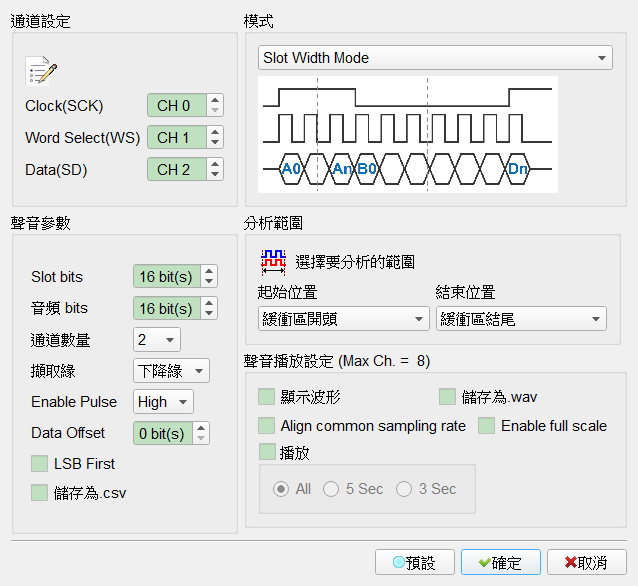Increase Data(SD) channel value
This screenshot has height=586, width=638.
point(215,164)
